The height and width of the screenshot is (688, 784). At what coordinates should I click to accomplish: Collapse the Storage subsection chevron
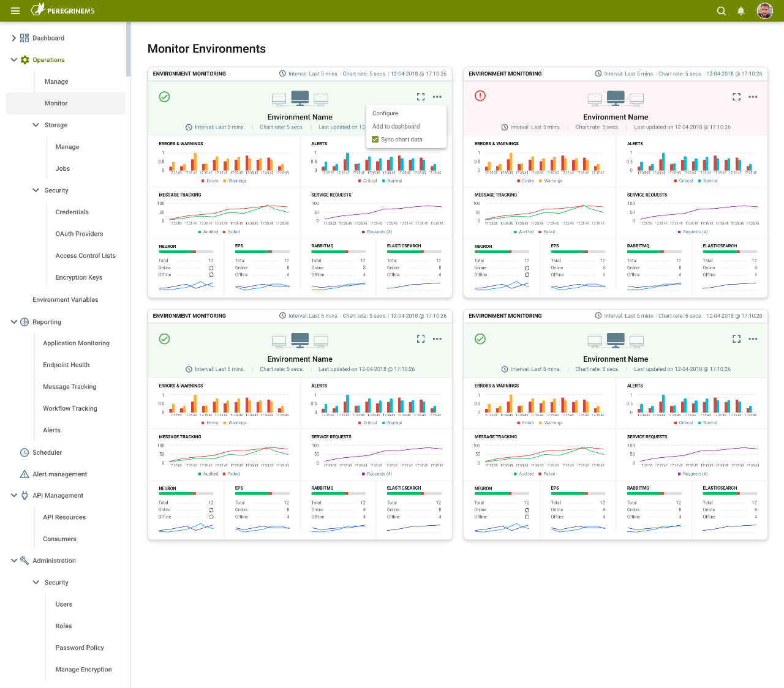pos(36,125)
